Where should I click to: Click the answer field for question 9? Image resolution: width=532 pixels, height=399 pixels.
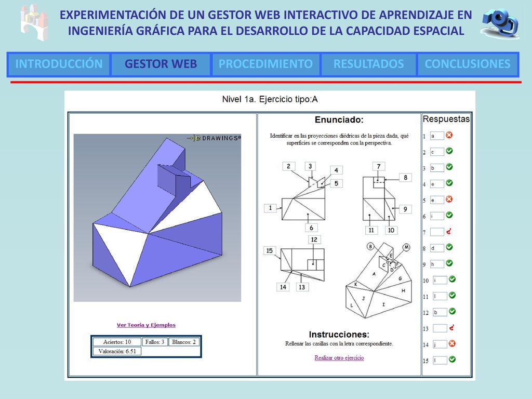(436, 264)
